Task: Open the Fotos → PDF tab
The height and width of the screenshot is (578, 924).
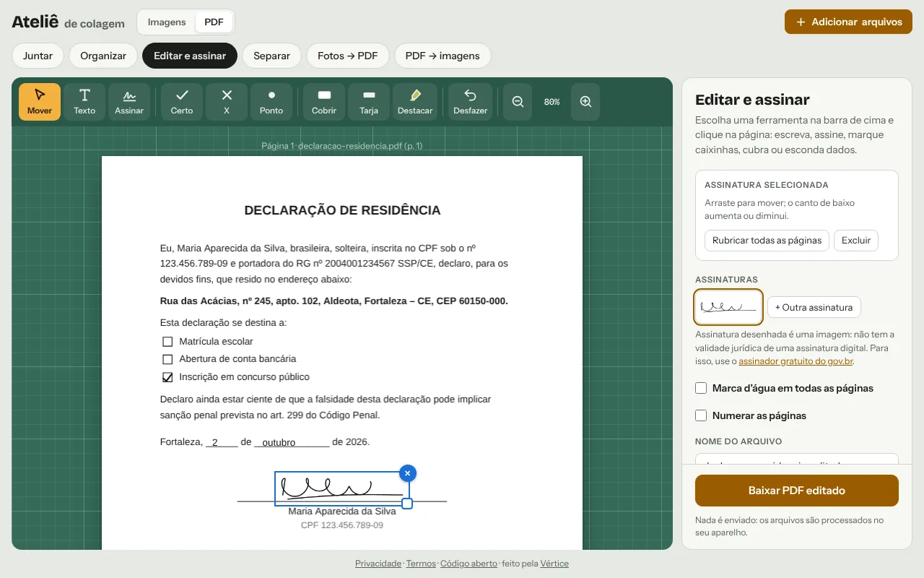Action: click(348, 56)
